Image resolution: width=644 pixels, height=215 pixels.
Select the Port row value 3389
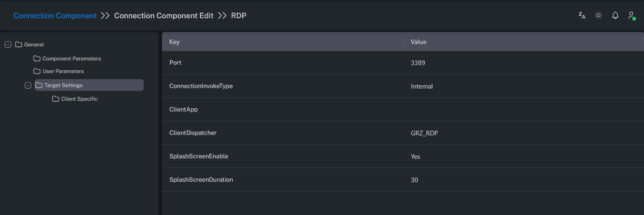[418, 63]
